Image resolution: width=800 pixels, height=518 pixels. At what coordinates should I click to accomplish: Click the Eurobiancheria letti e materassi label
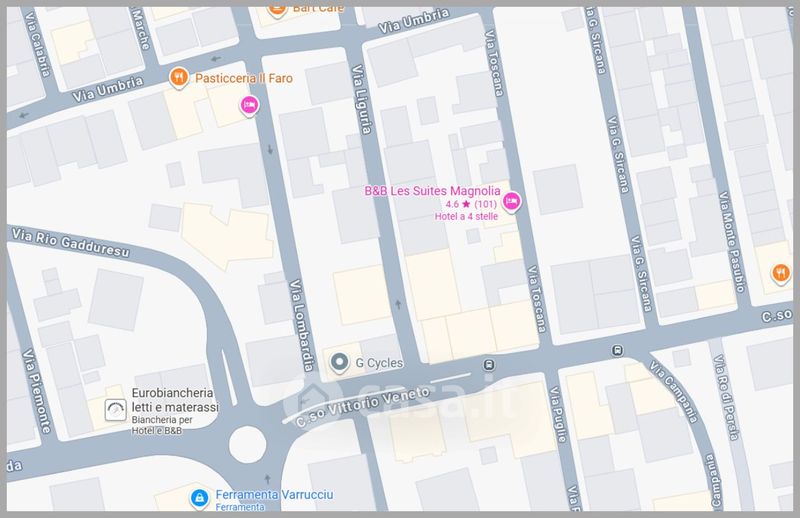click(175, 401)
